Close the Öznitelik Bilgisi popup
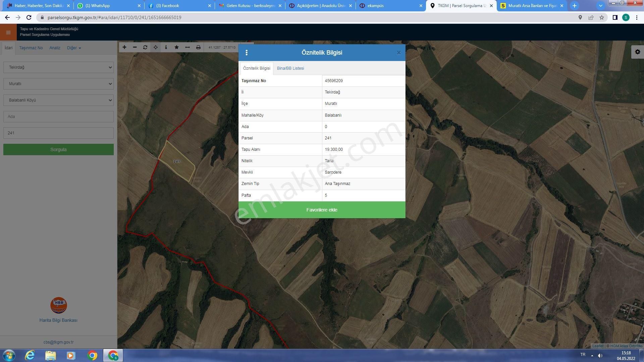Screen dimensions: 644x362 [x=398, y=53]
